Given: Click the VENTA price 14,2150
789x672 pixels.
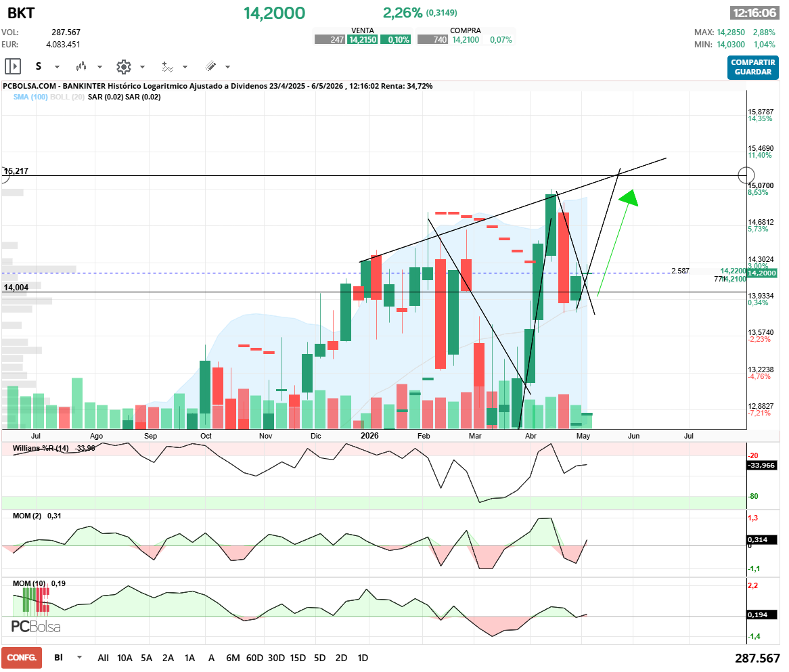Looking at the screenshot, I should 363,40.
